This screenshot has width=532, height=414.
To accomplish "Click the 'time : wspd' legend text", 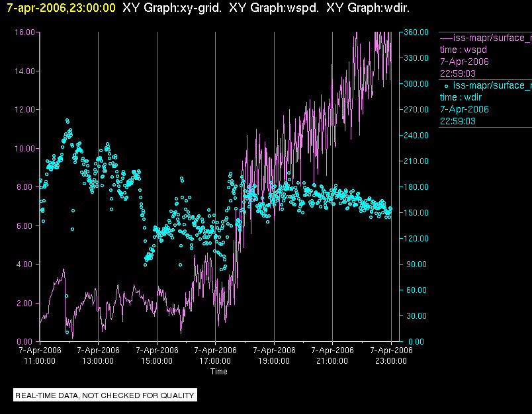I will coord(463,50).
